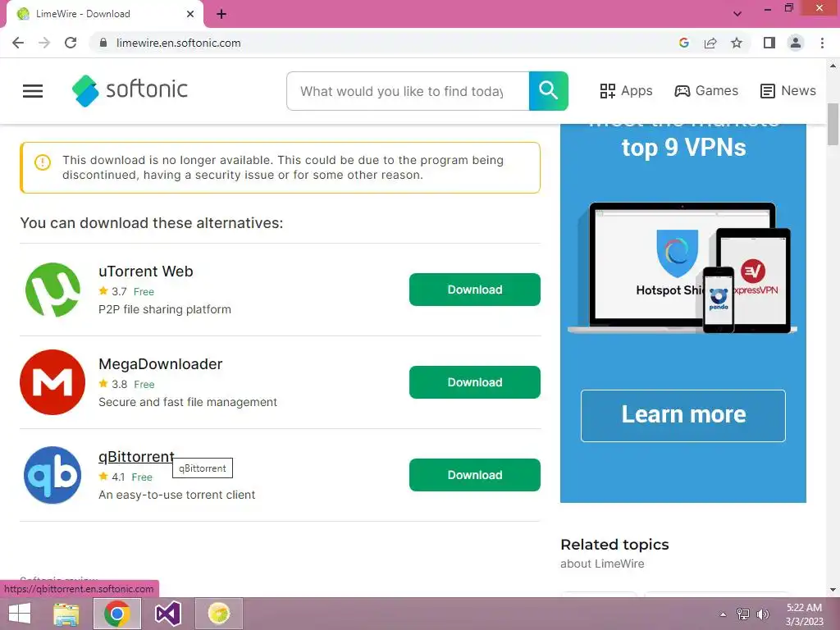
Task: Open a new browser tab
Action: pyautogui.click(x=221, y=14)
